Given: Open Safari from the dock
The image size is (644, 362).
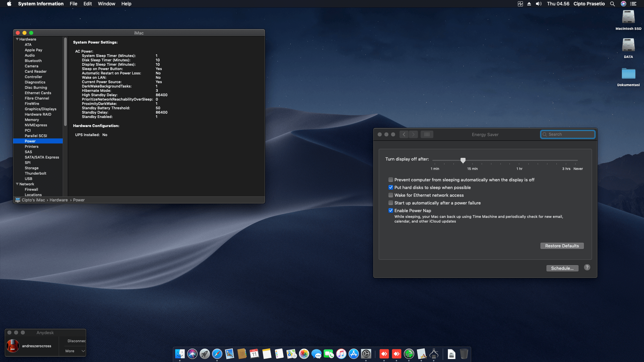Looking at the screenshot, I should pyautogui.click(x=217, y=354).
